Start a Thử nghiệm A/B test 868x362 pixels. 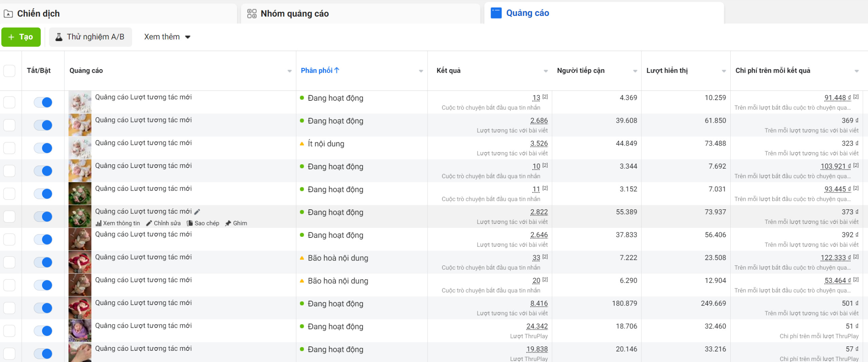click(91, 37)
